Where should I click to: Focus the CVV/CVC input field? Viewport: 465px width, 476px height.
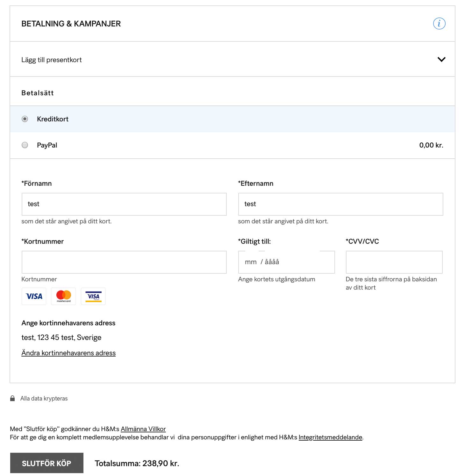pyautogui.click(x=394, y=262)
